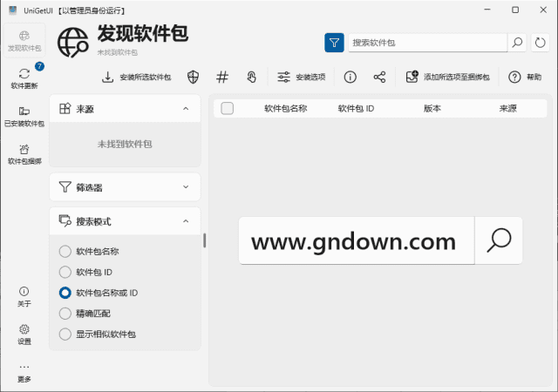Sort by 来源 column header
Viewport: 558px width, 392px height.
tap(507, 109)
